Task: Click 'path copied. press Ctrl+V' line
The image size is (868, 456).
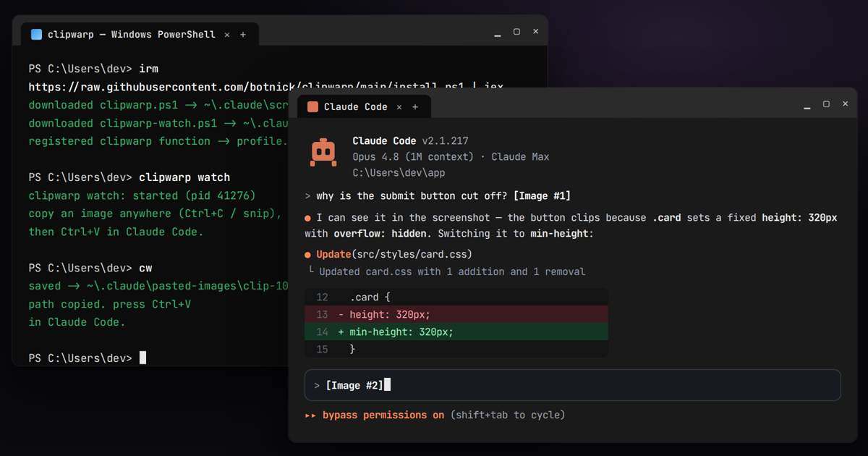Action: tap(110, 304)
